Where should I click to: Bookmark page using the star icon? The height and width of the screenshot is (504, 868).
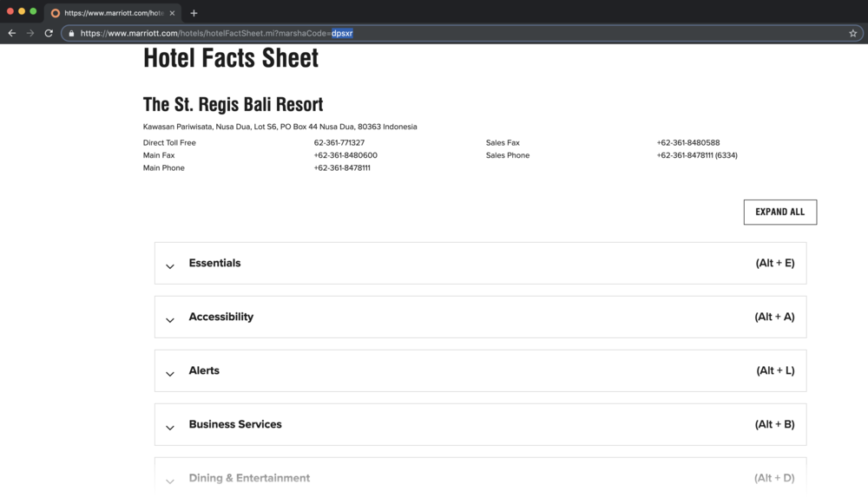click(x=853, y=33)
